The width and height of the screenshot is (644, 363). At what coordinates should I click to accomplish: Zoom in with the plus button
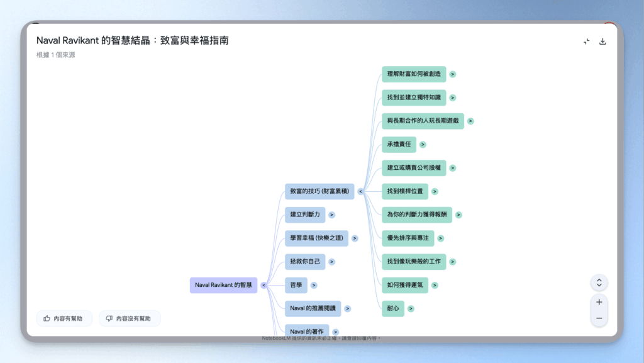pos(599,302)
